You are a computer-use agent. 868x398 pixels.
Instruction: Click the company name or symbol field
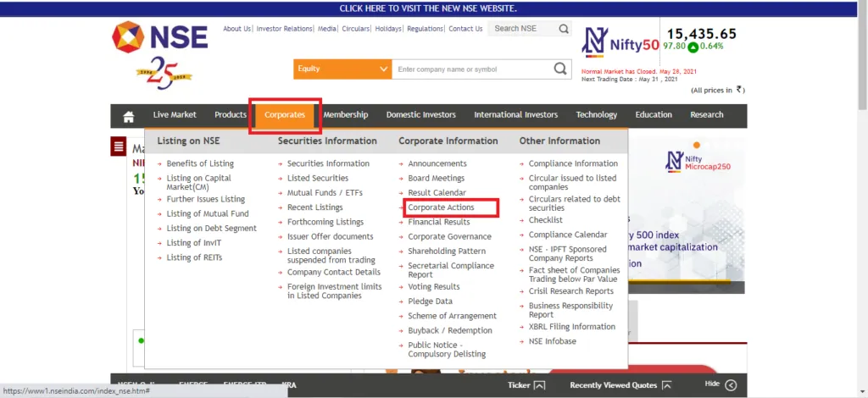pyautogui.click(x=471, y=69)
